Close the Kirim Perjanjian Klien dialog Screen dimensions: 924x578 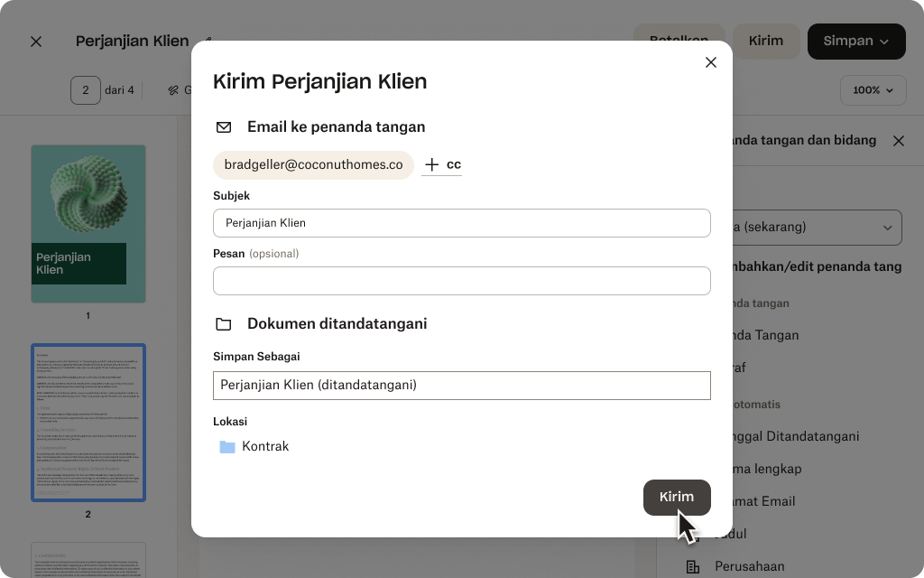(x=711, y=62)
